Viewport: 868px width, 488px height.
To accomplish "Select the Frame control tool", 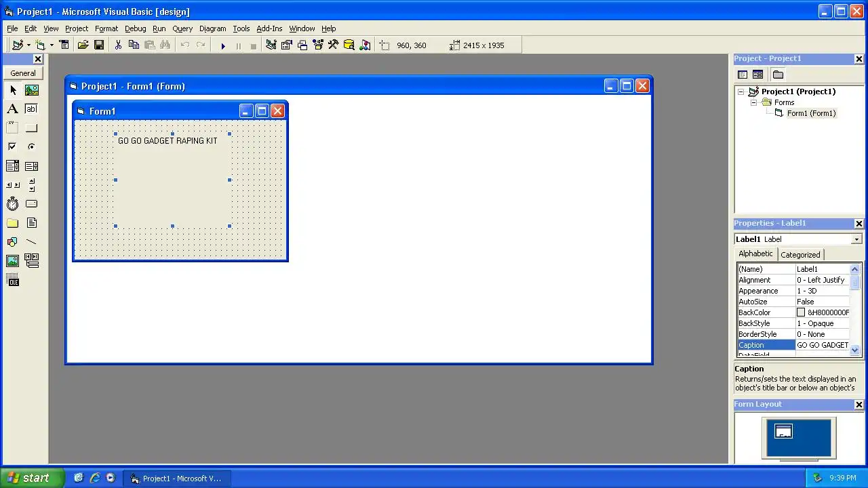I will (x=13, y=128).
